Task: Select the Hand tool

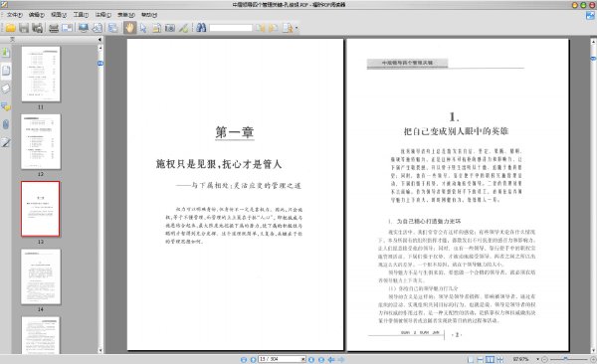Action: click(x=129, y=28)
